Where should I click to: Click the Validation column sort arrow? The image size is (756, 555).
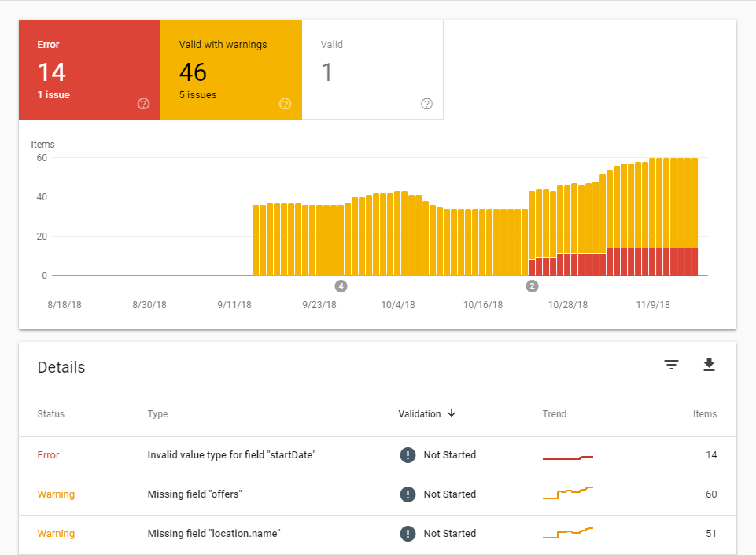click(451, 413)
